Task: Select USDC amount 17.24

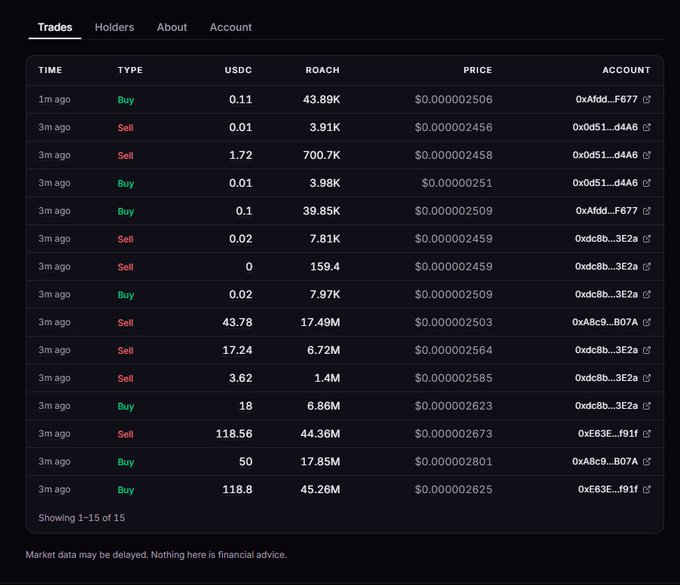Action: (237, 350)
